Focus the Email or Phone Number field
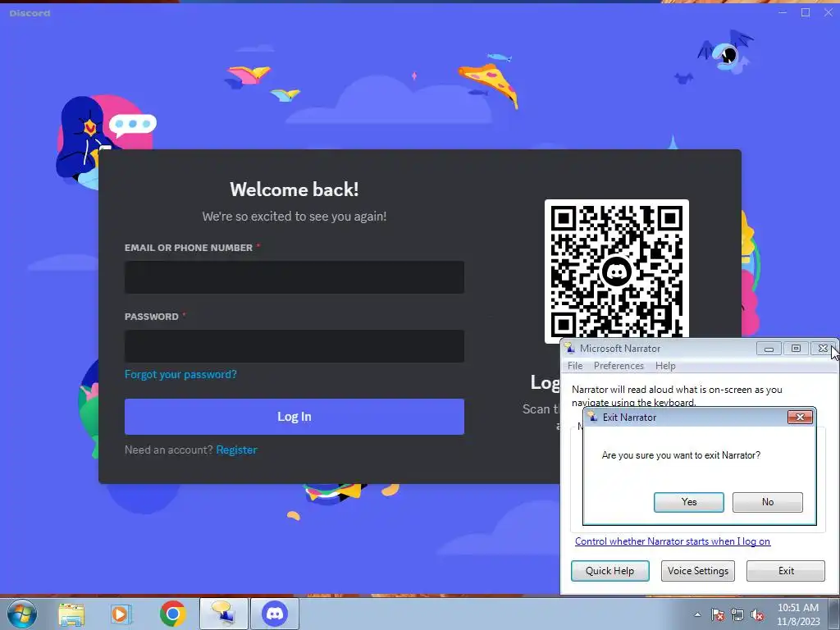The height and width of the screenshot is (630, 840). 294,277
